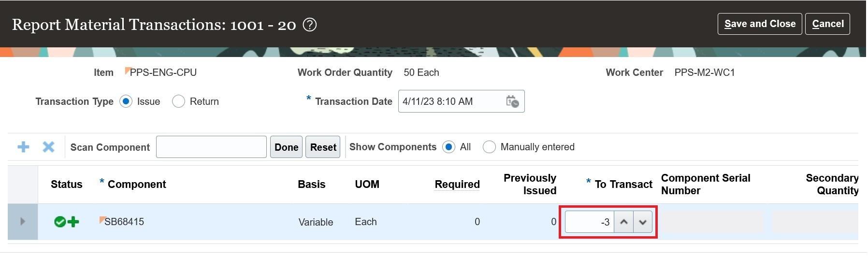Click the Done button

click(286, 147)
